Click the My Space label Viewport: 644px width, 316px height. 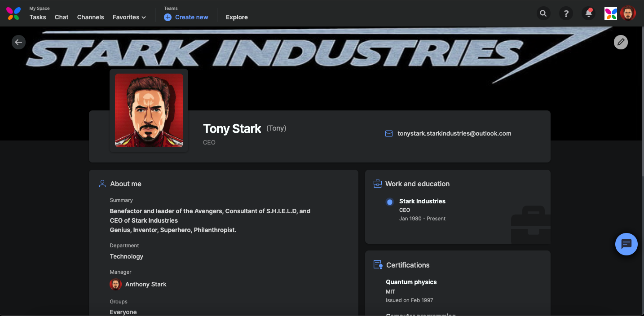tap(40, 9)
